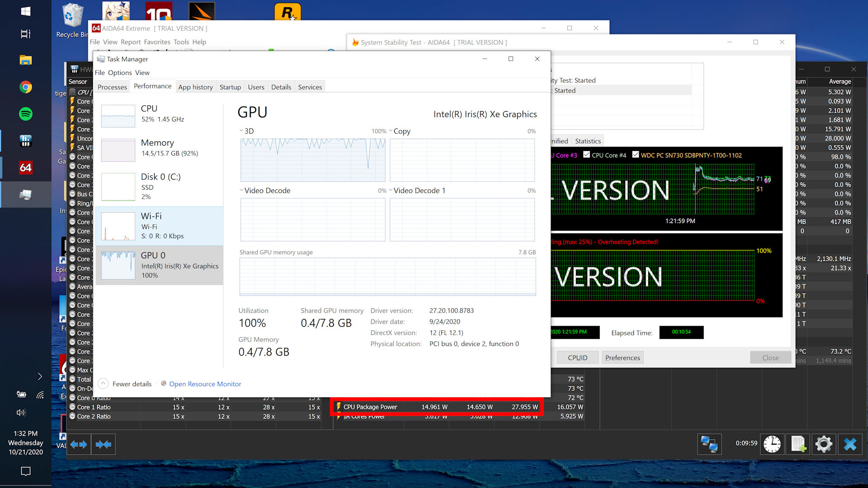Open the Video Decode 1 graph dropdown

coord(391,190)
